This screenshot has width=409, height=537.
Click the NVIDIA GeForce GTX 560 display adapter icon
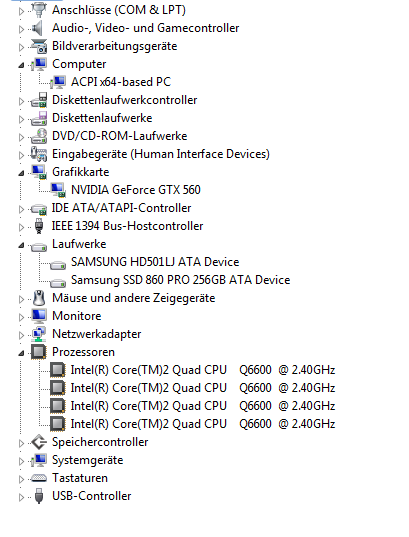click(58, 190)
